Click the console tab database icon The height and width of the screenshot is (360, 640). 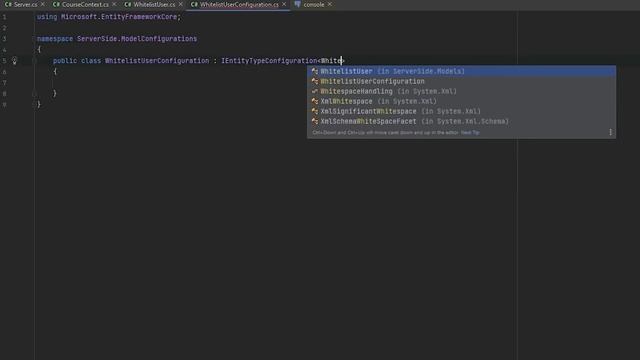click(x=298, y=4)
